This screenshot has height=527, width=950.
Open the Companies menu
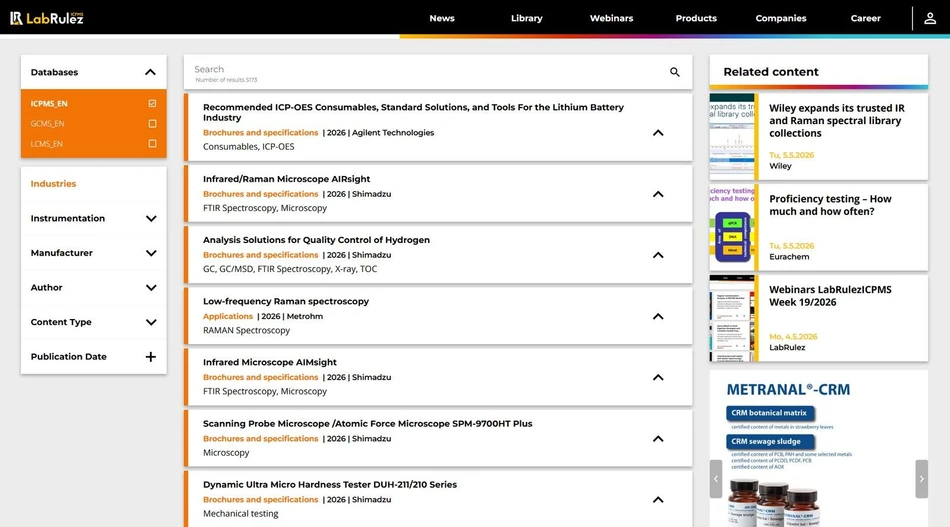[x=781, y=18]
